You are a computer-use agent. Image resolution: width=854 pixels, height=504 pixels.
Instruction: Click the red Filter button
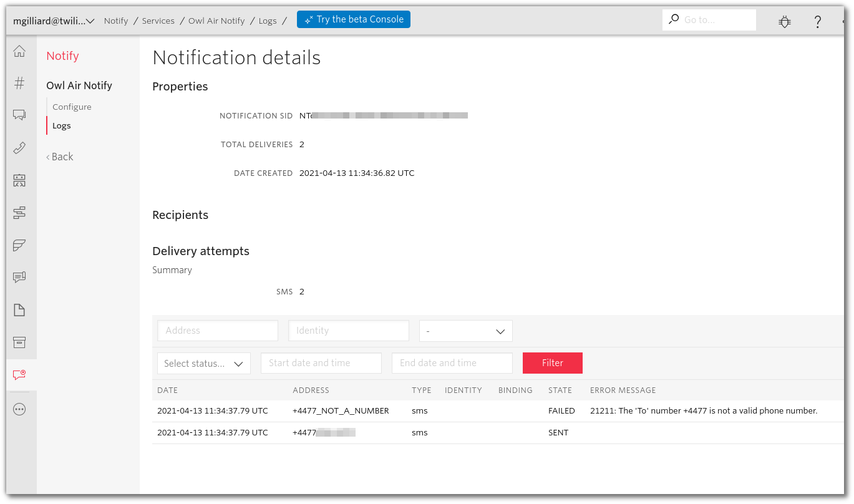click(553, 363)
